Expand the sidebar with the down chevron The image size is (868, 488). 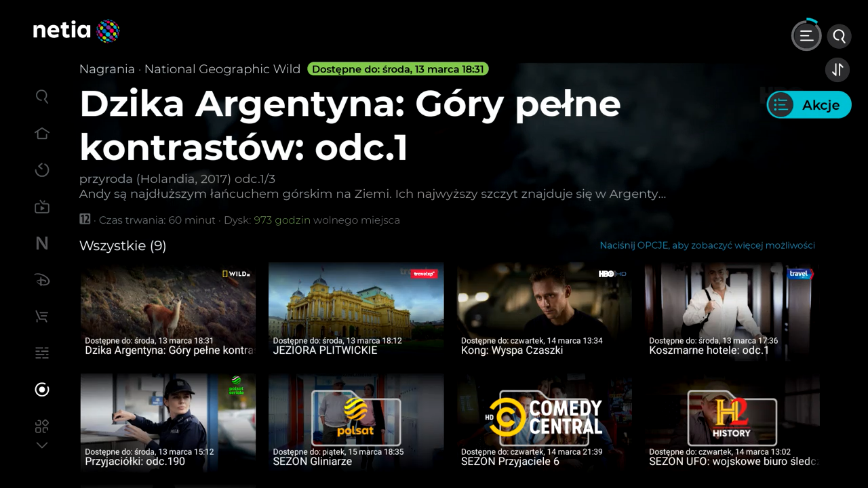pos(42,445)
